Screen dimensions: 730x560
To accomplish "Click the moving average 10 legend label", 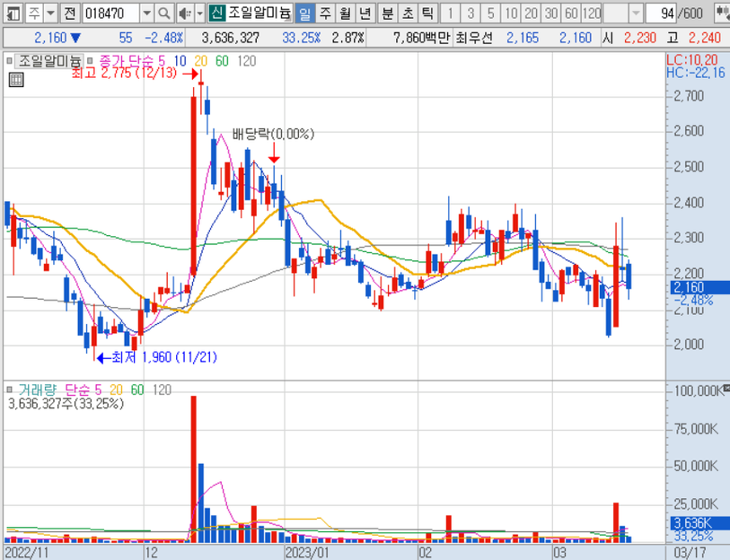I will (x=180, y=61).
